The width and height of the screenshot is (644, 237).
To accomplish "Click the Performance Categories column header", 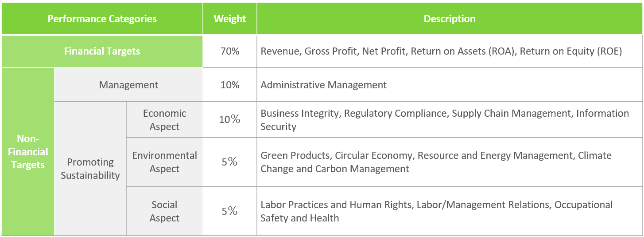I will click(x=102, y=19).
